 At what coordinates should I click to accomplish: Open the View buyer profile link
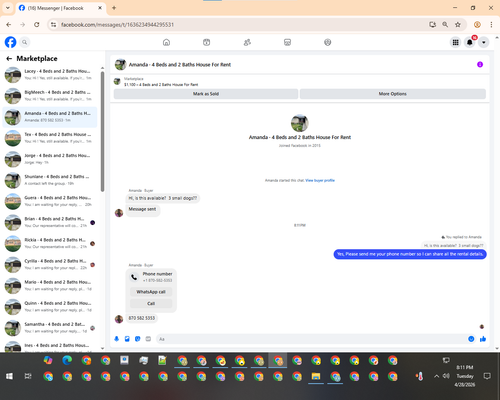[x=320, y=180]
